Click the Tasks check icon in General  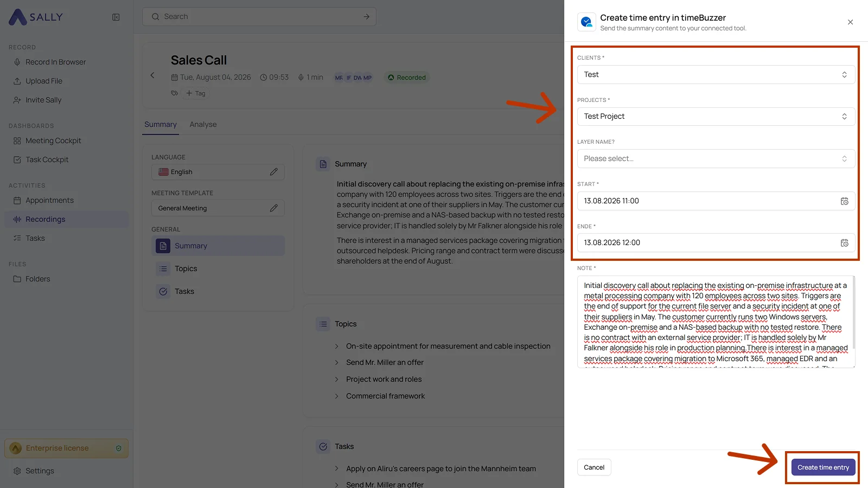(x=163, y=291)
